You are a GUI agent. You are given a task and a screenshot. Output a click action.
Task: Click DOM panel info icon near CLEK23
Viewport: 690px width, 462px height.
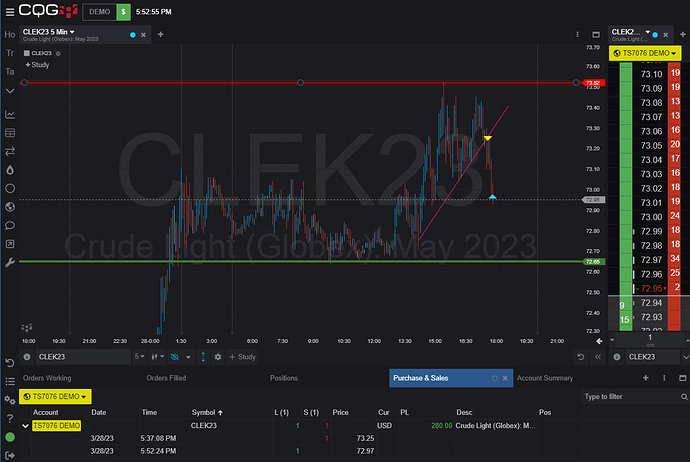tap(617, 357)
